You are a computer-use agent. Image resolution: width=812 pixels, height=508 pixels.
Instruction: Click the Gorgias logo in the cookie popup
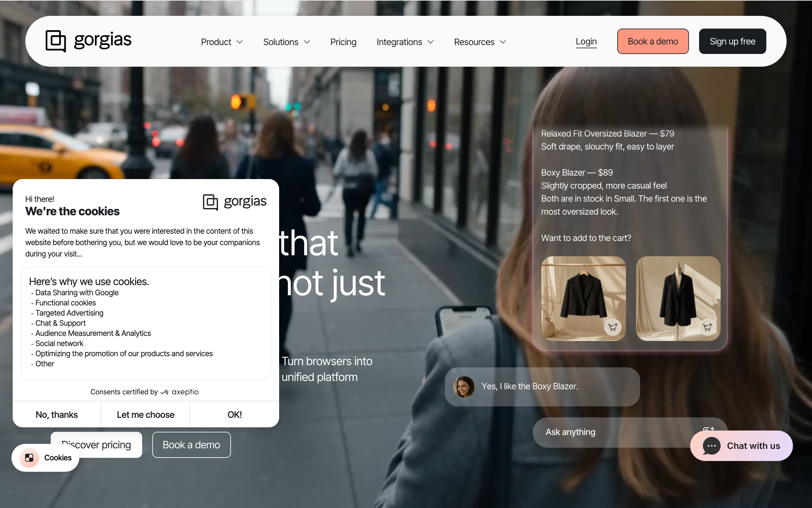[x=234, y=202]
